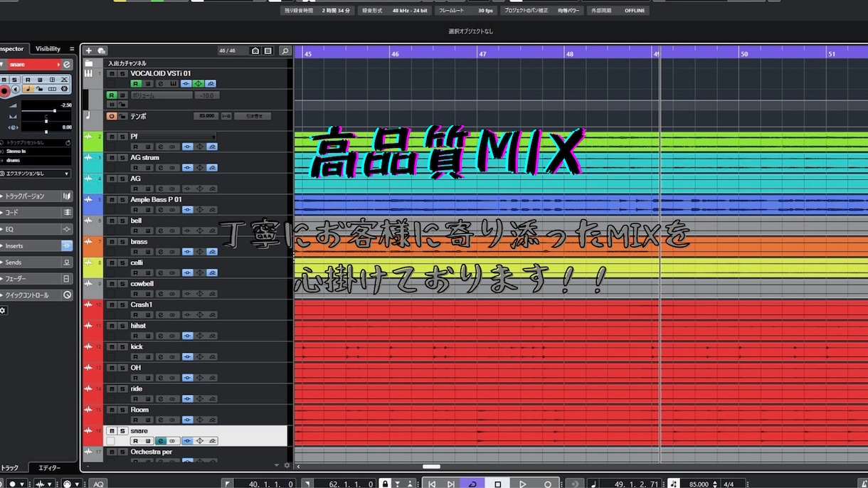Viewport: 868px width, 488px height.
Task: Adjust snare pan slider in Inspector
Action: [46, 121]
